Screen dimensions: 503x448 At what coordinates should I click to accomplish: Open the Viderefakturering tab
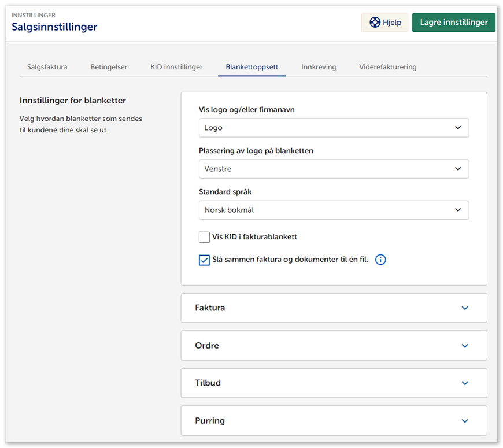pyautogui.click(x=387, y=67)
